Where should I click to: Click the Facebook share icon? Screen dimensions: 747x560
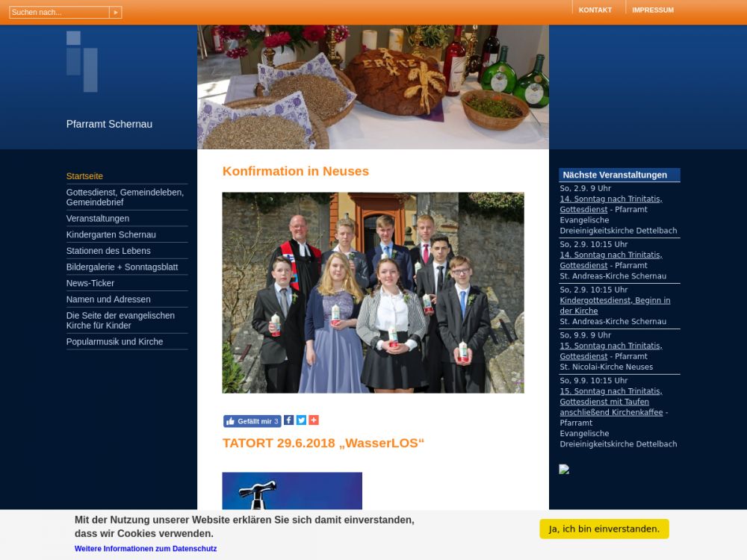tap(288, 420)
